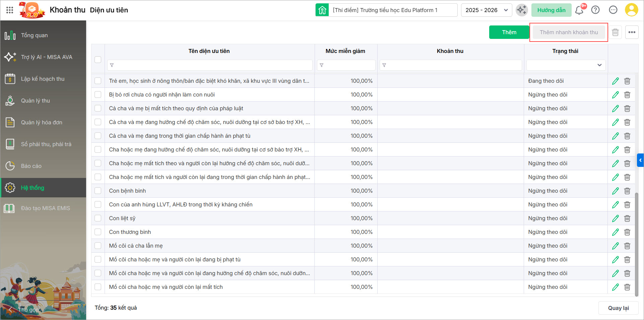Open the user profile avatar
This screenshot has height=320, width=644.
coord(631,10)
